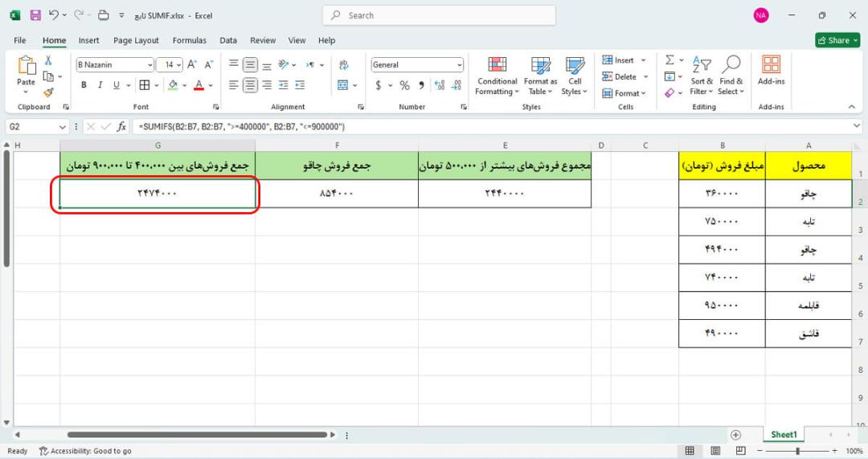Click the Increase Indent icon
Viewport: 868px width, 459px height.
pyautogui.click(x=300, y=84)
